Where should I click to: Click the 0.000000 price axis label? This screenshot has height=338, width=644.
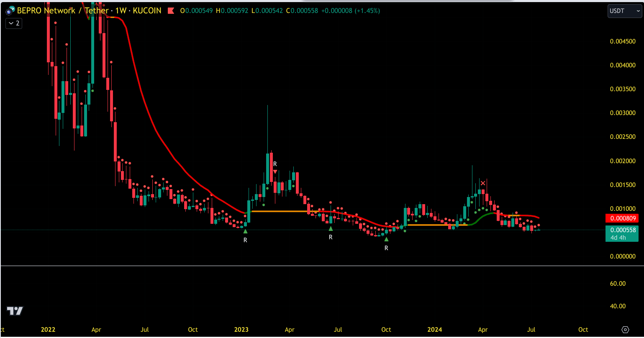623,256
